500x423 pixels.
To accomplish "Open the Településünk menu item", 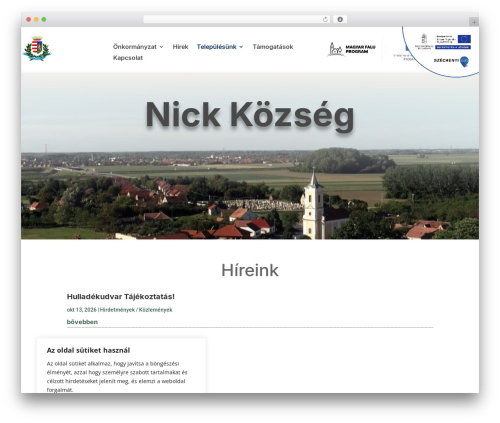I will tap(216, 47).
